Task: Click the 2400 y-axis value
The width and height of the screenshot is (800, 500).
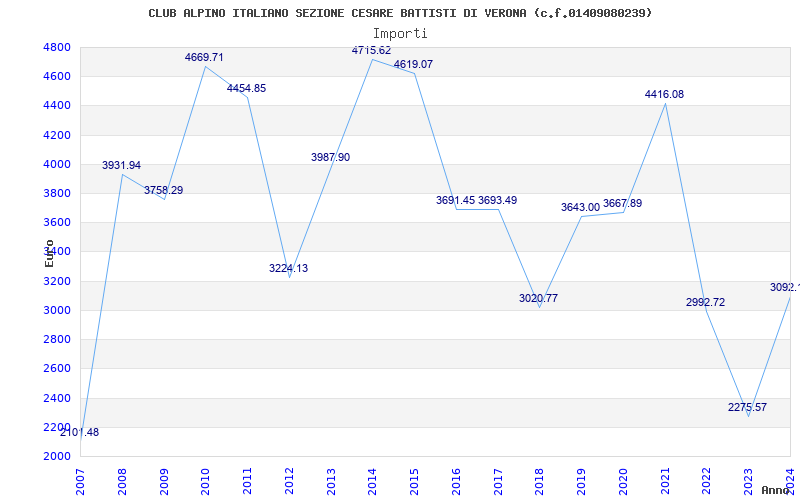Action: 57,398
